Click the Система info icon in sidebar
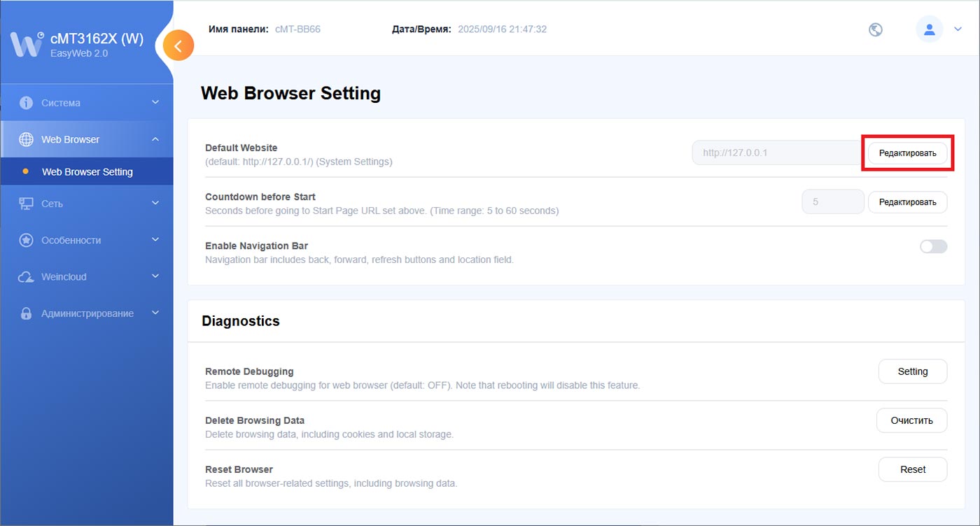 point(26,103)
